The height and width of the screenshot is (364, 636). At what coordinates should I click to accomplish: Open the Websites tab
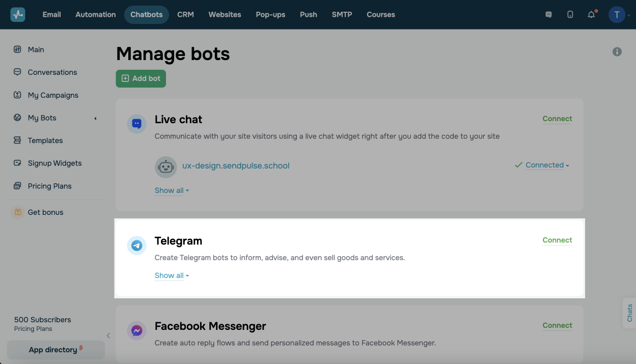tap(225, 15)
